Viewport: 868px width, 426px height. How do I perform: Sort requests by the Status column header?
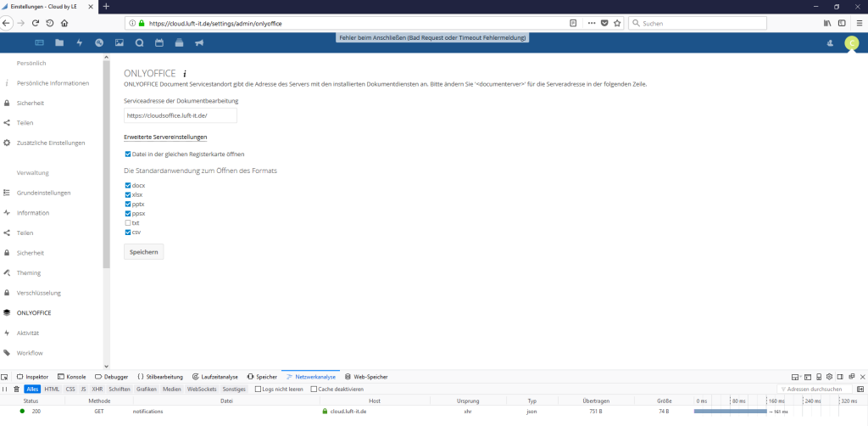[31, 401]
